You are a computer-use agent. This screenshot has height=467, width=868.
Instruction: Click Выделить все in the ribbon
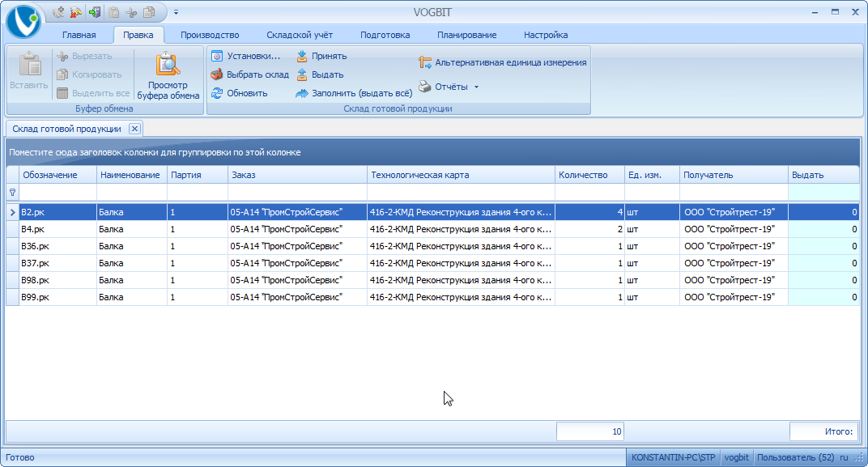[94, 93]
